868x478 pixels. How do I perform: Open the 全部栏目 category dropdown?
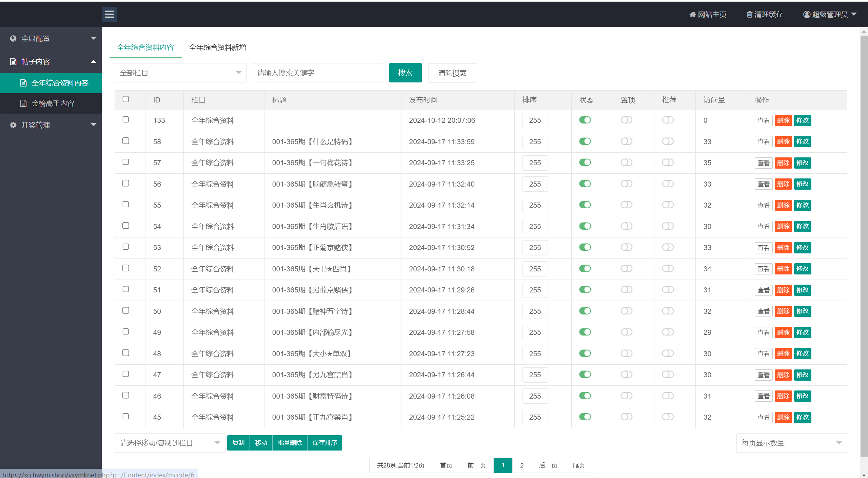[x=180, y=73]
